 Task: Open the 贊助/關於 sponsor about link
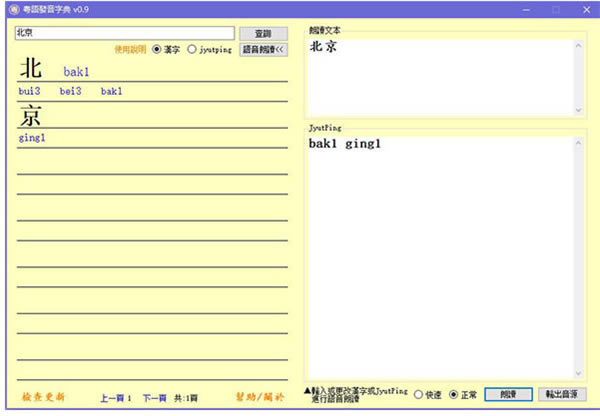click(x=260, y=398)
